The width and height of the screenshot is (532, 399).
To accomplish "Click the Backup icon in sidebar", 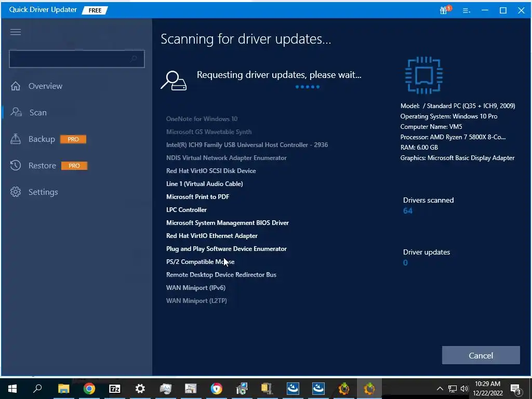I will pos(16,139).
